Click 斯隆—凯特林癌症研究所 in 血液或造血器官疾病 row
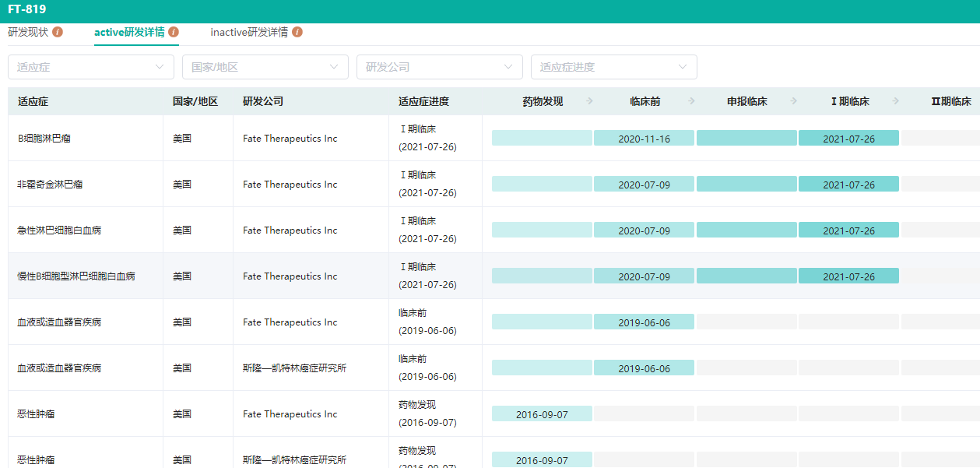980x468 pixels. tap(294, 368)
